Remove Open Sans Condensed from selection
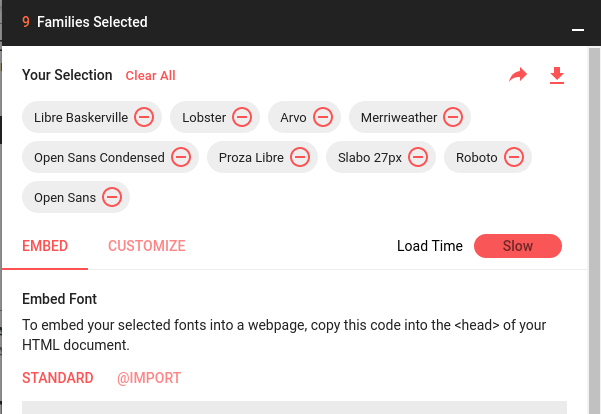Image resolution: width=601 pixels, height=414 pixels. click(x=181, y=157)
